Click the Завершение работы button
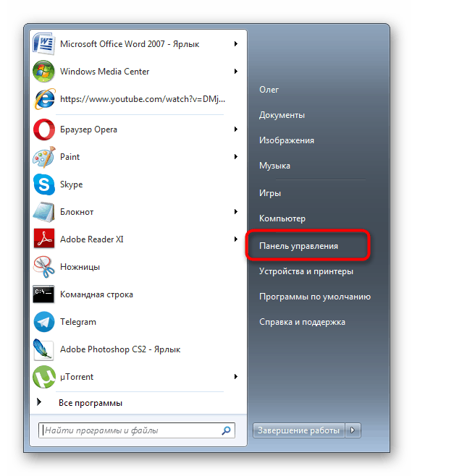 [x=299, y=430]
